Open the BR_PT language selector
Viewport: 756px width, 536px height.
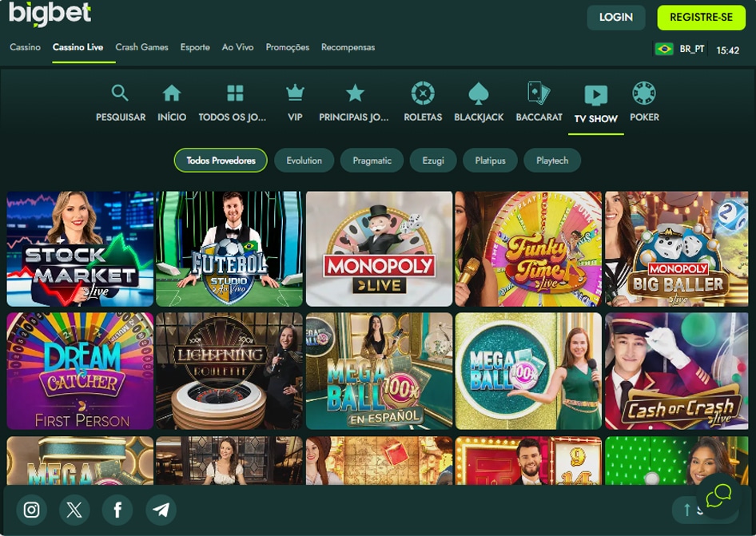coord(691,47)
